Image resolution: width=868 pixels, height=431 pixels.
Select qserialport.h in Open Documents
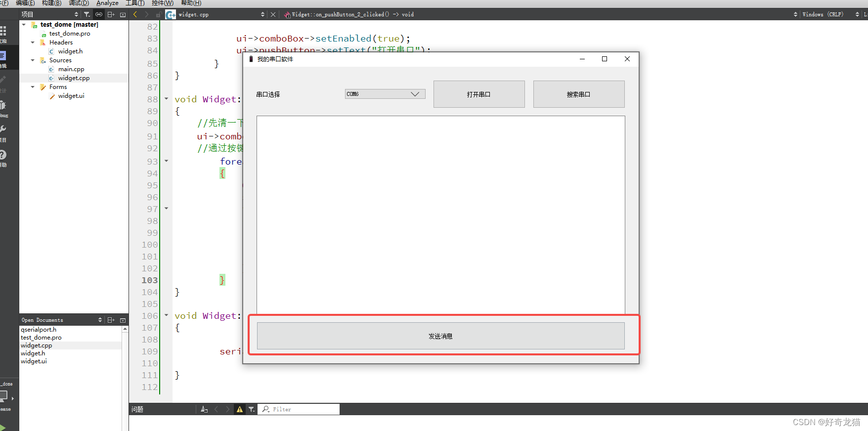(x=39, y=330)
